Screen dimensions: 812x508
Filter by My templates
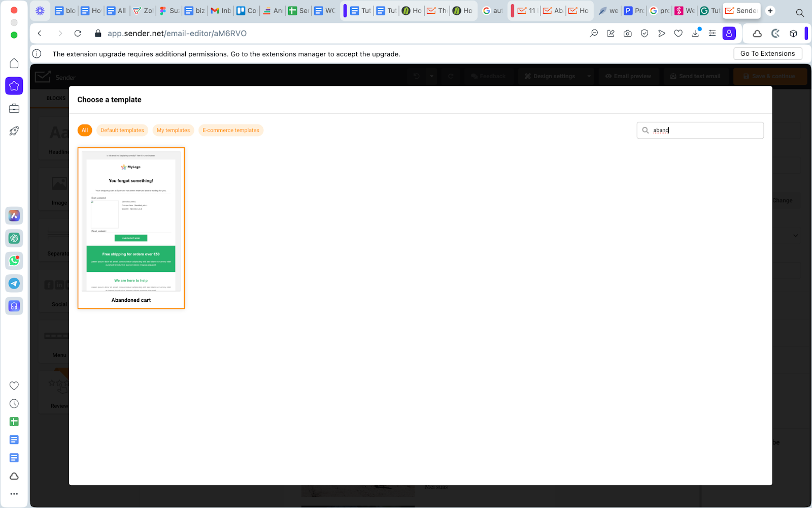(x=173, y=131)
